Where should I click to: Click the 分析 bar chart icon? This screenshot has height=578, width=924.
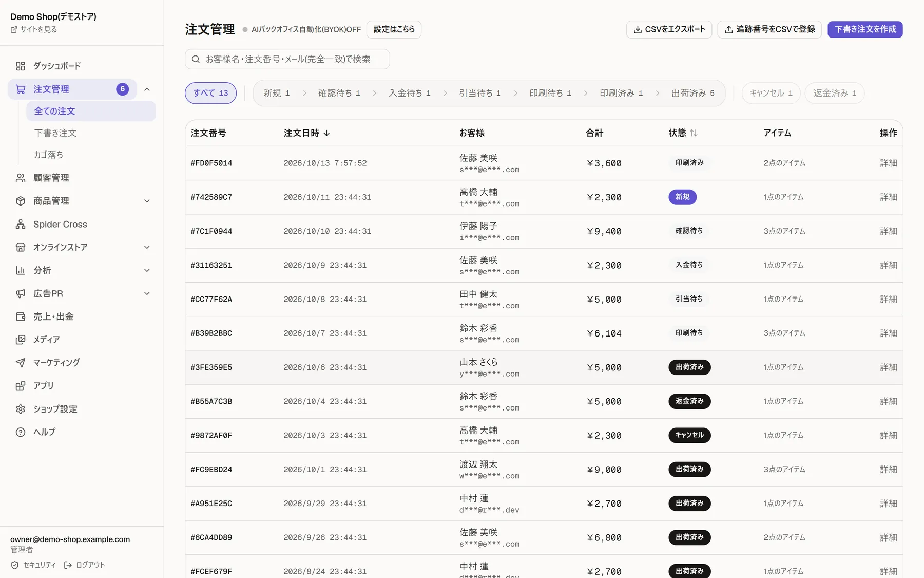click(x=21, y=270)
